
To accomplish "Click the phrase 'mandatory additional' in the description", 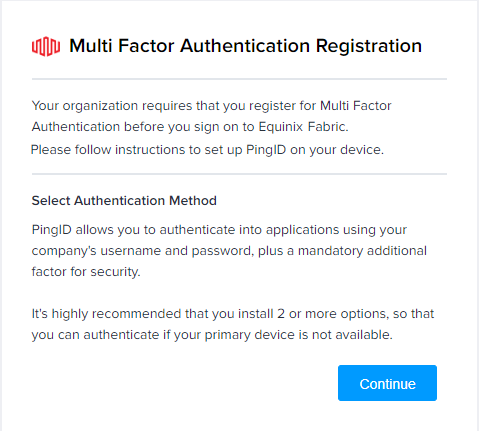I will coord(362,251).
